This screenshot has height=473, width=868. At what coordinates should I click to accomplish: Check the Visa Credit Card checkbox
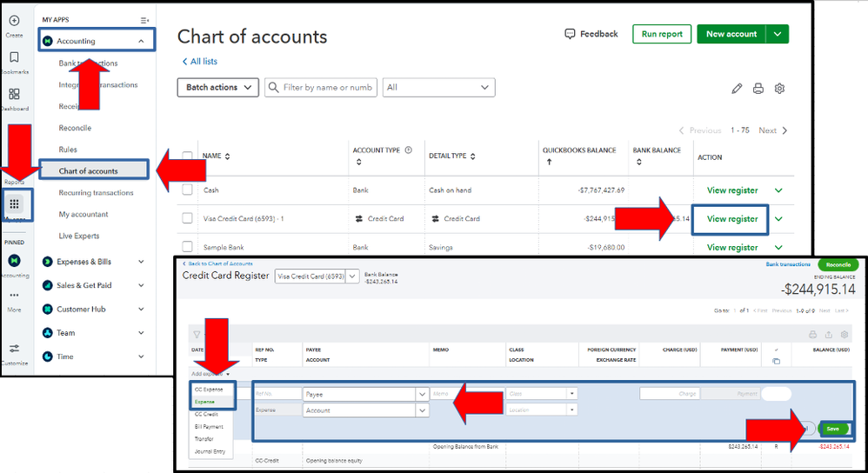tap(188, 218)
